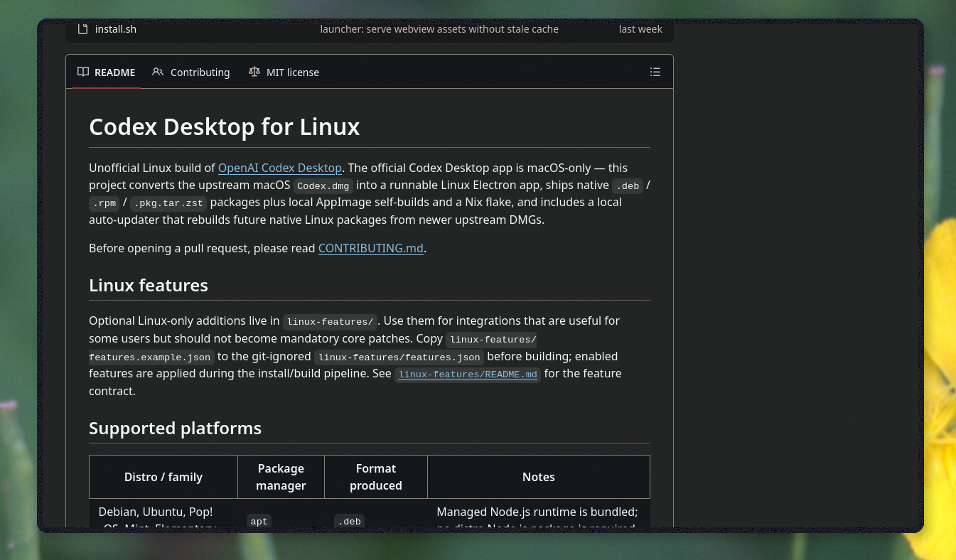
Task: Click the 'Notes' table header
Action: coord(539,477)
